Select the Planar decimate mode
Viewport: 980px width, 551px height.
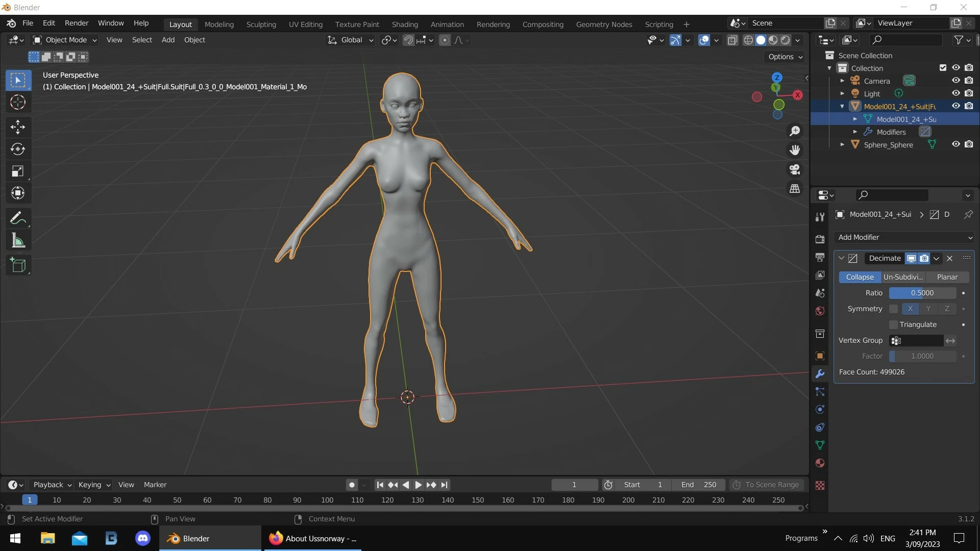[947, 277]
